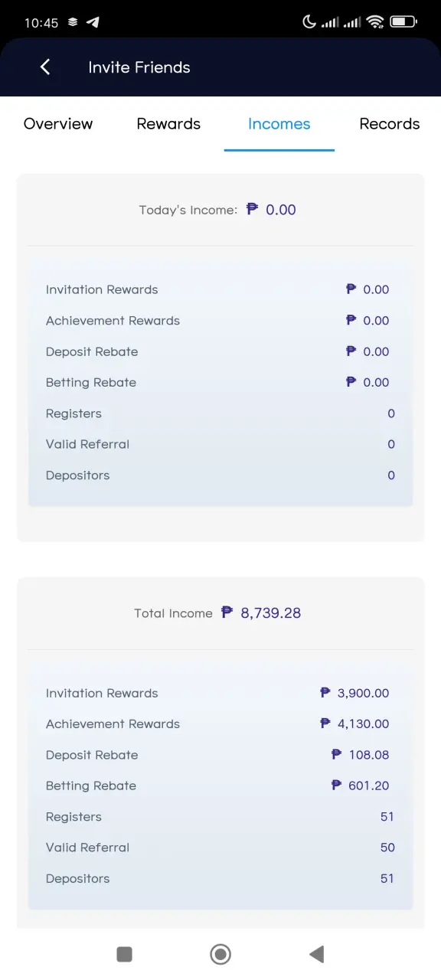Tap the moon do-not-disturb icon

click(309, 22)
